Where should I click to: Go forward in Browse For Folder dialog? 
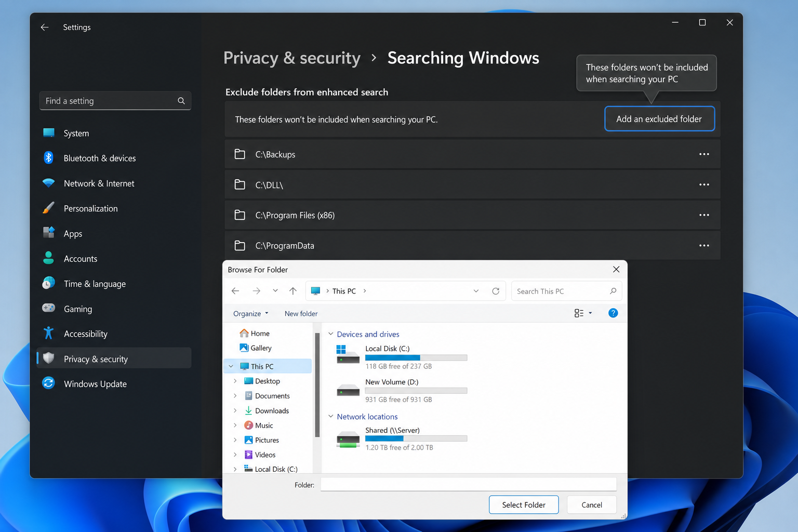(x=257, y=291)
